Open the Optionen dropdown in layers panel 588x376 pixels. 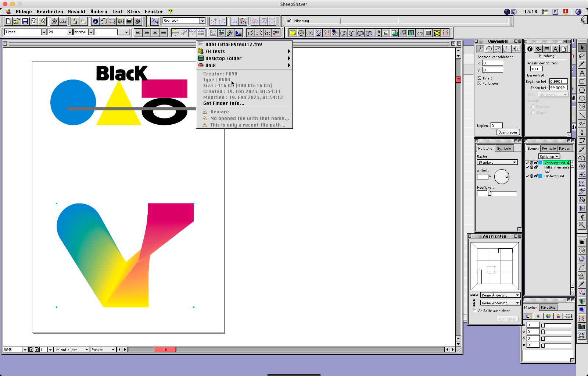pos(549,157)
